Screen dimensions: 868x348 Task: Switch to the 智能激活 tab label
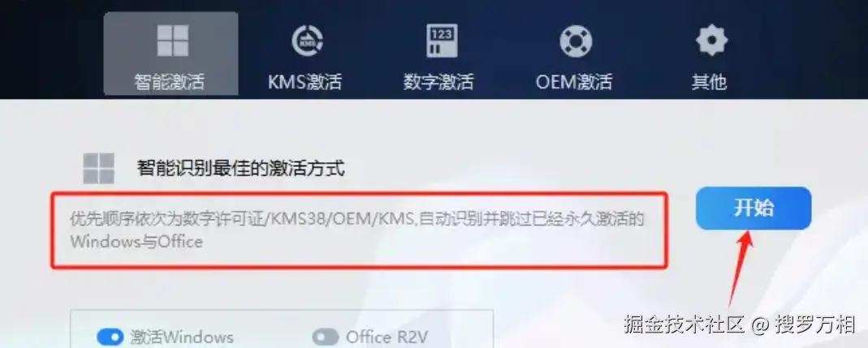pyautogui.click(x=170, y=82)
